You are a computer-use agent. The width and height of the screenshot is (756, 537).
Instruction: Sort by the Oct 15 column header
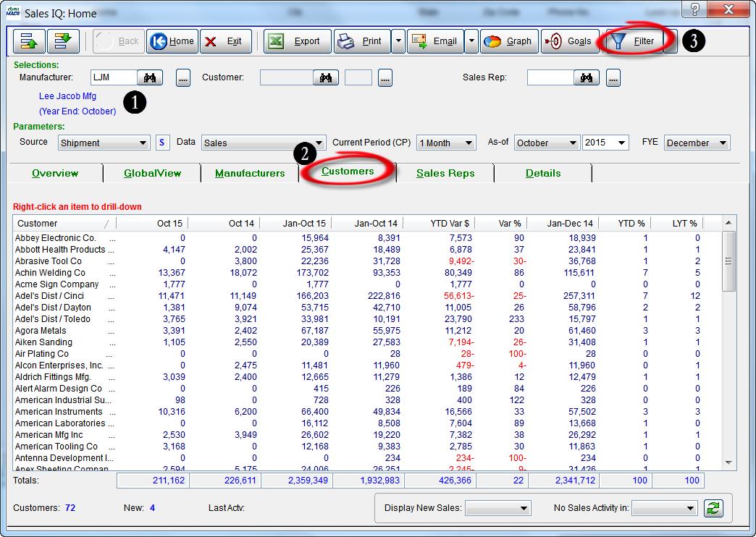click(152, 223)
